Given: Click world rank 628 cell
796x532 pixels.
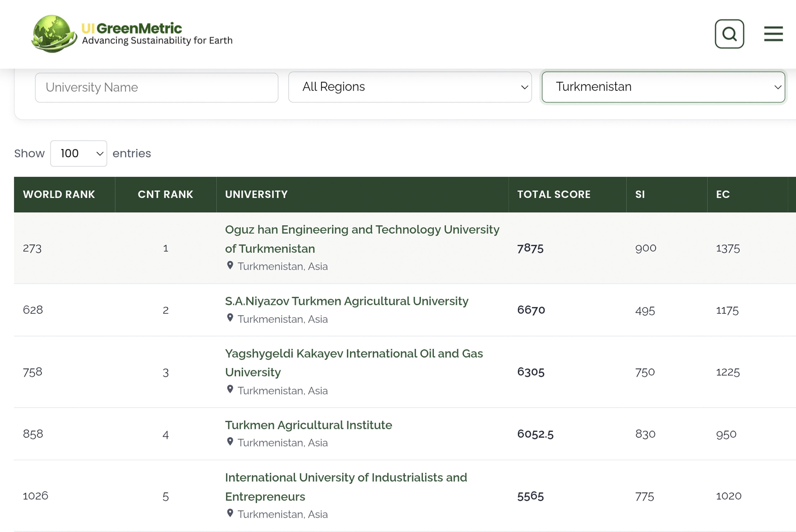Looking at the screenshot, I should click(x=33, y=310).
